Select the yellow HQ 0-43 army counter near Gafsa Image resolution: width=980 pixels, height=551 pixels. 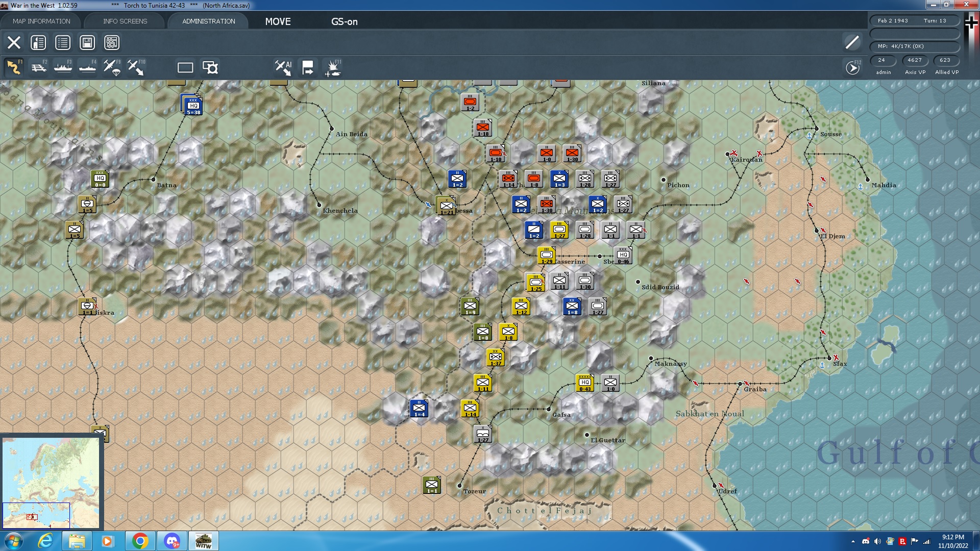585,383
